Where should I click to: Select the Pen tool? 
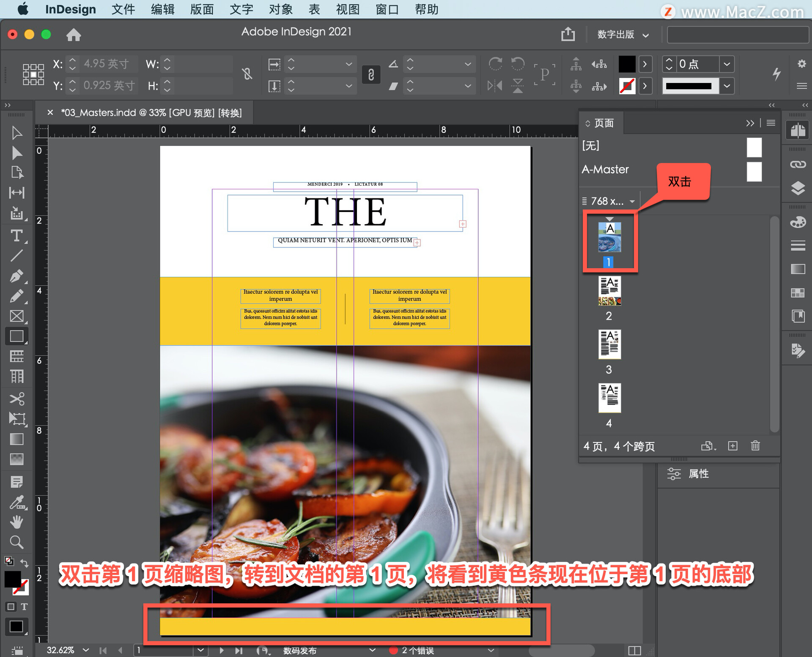(16, 276)
